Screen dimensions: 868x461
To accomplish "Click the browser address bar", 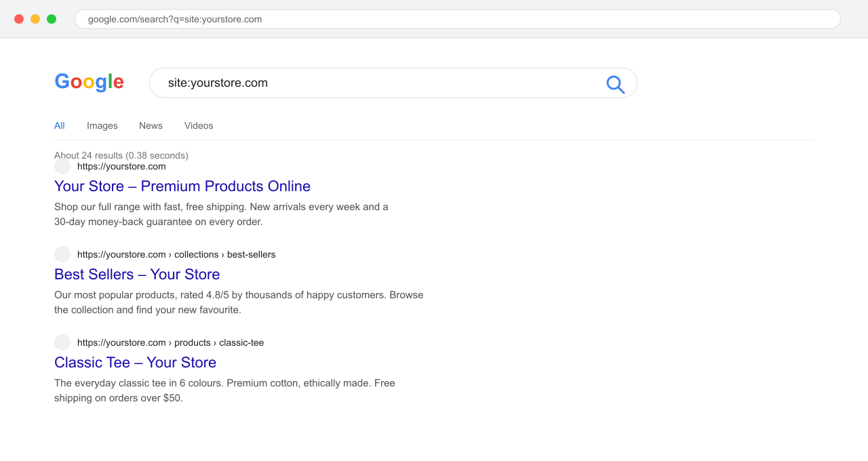I will [x=458, y=19].
